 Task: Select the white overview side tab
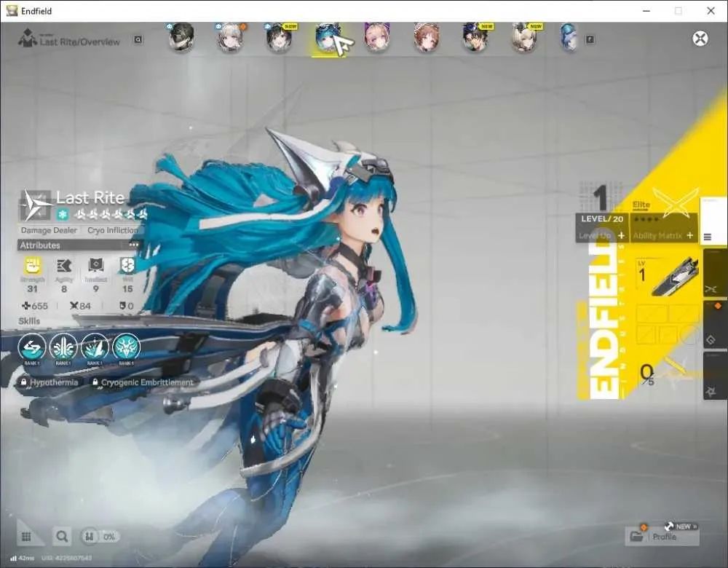point(713,221)
